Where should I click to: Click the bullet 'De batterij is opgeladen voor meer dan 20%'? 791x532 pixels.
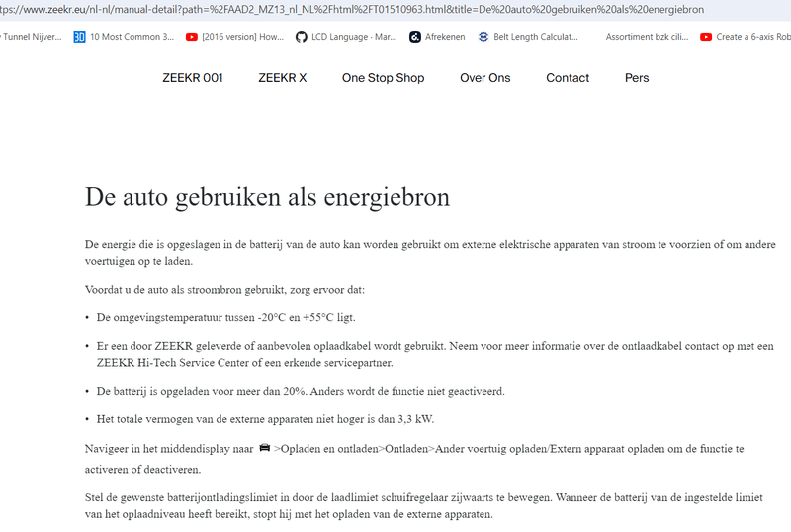tap(301, 391)
